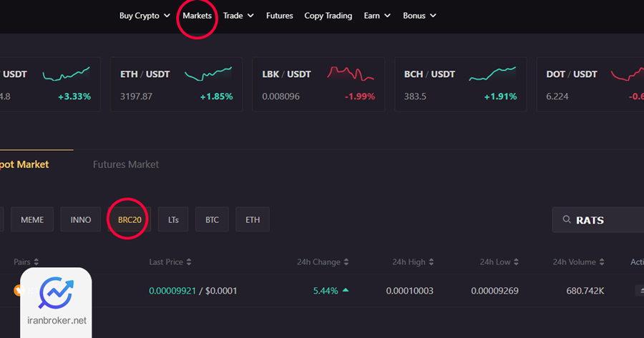Switch to the Futures Market tab
The width and height of the screenshot is (644, 338).
click(x=126, y=164)
